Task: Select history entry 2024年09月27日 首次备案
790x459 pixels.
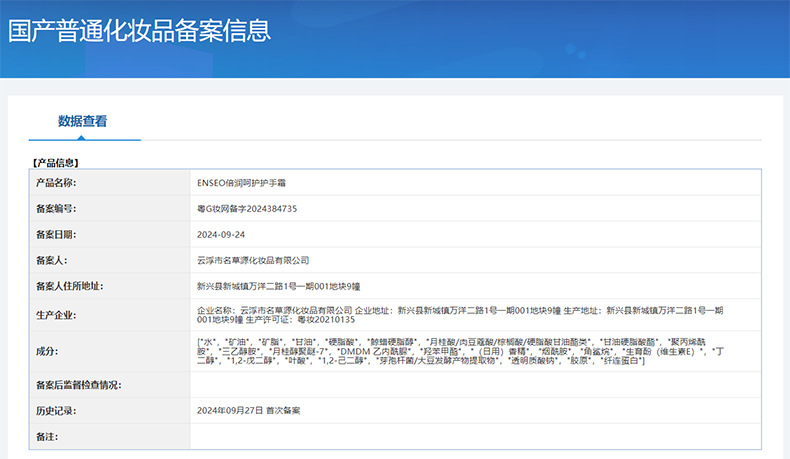Action: point(248,411)
